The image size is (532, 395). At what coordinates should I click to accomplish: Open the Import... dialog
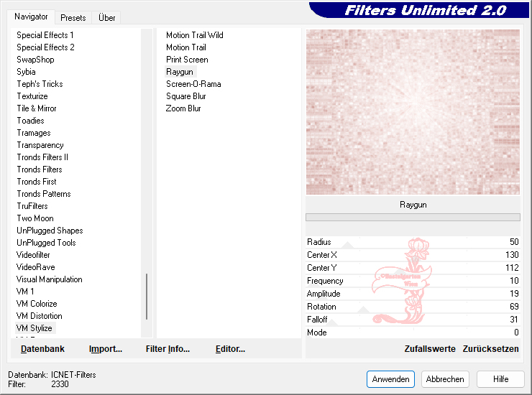point(106,349)
